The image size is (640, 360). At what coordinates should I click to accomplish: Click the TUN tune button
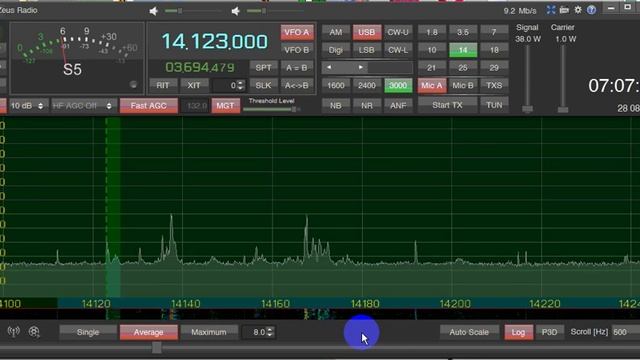point(494,105)
